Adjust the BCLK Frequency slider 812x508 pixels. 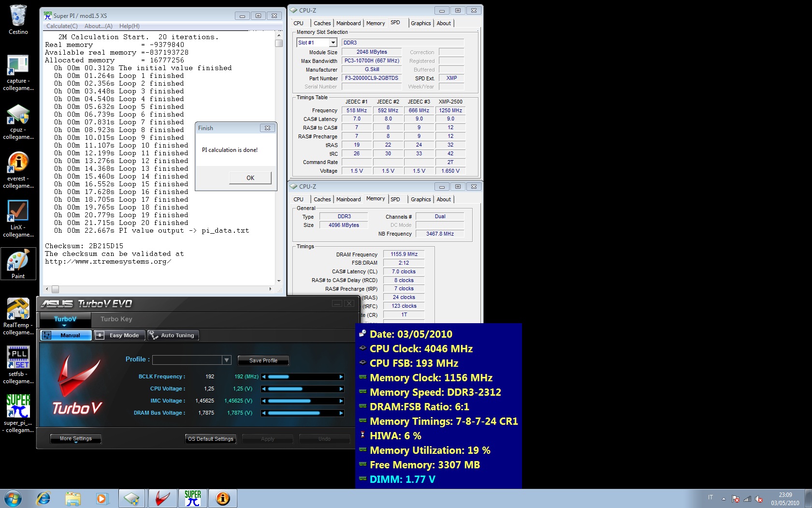303,376
